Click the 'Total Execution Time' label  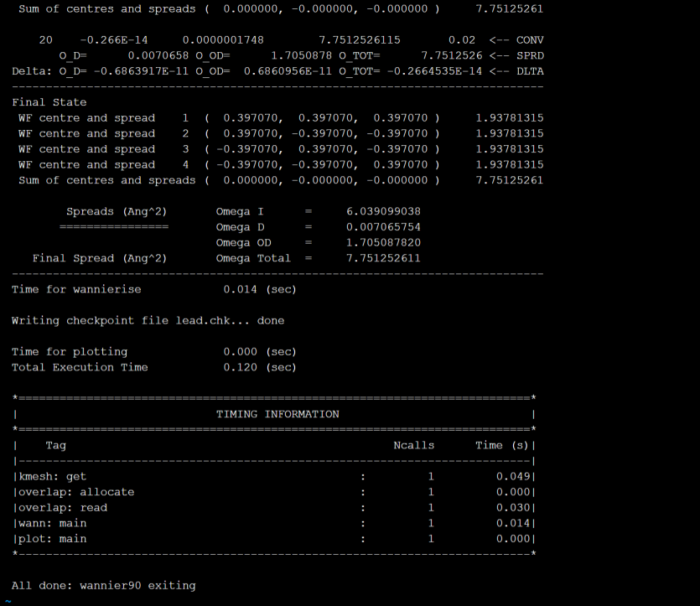pyautogui.click(x=80, y=367)
